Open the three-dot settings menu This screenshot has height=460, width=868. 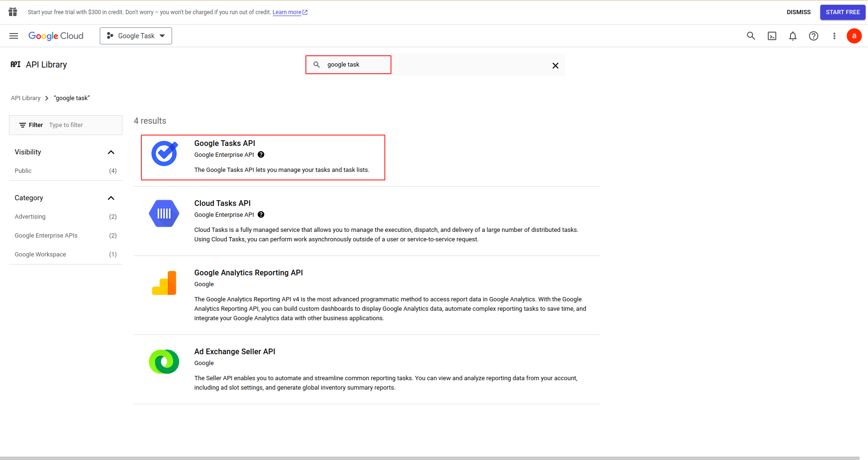[x=834, y=36]
